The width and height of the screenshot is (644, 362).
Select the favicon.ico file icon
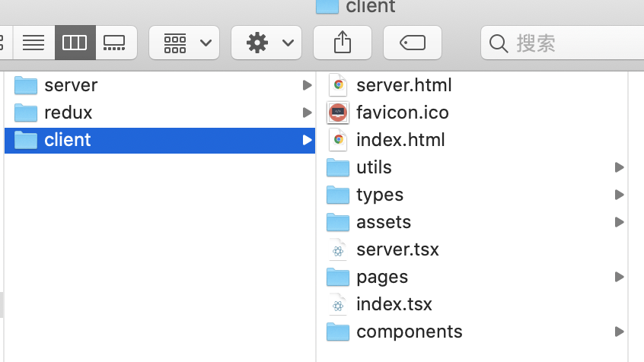[x=337, y=113]
